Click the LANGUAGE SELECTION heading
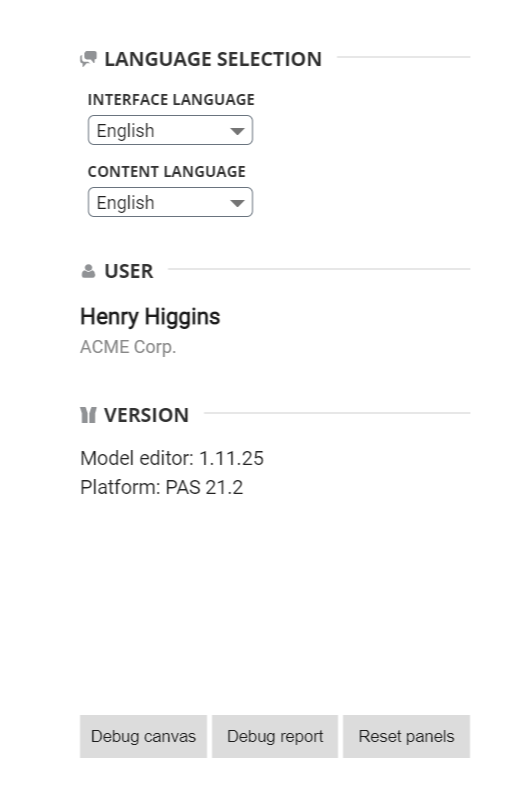This screenshot has width=506, height=794. 213,59
